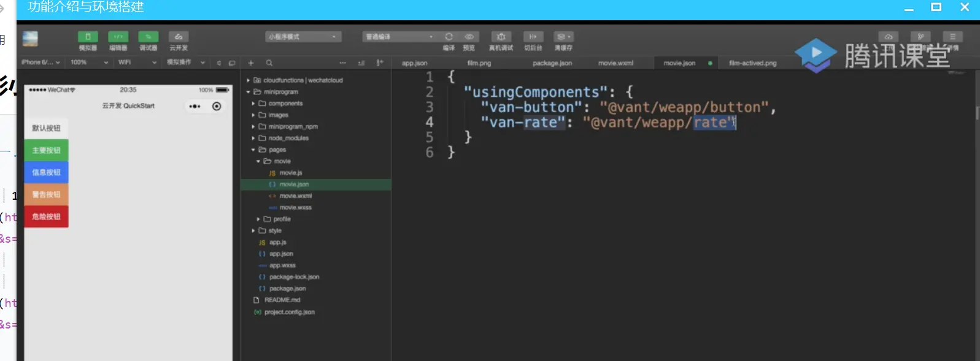
Task: Tap the blue 信息按钮 info button
Action: point(47,172)
